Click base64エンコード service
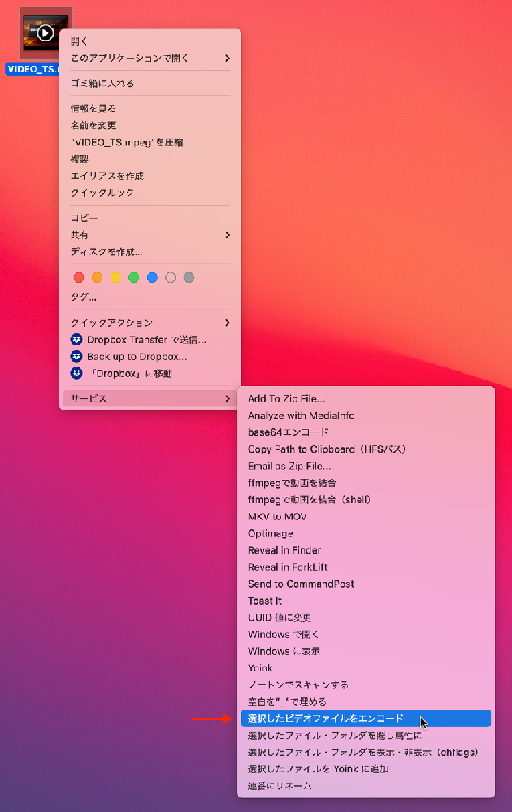This screenshot has width=512, height=812. 366,432
